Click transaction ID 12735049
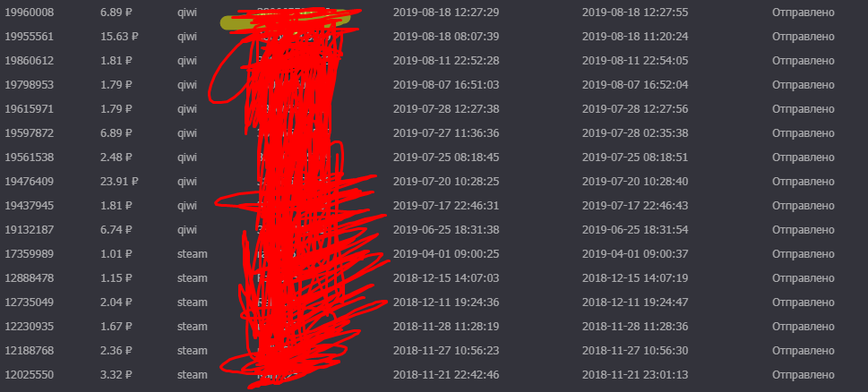 pyautogui.click(x=30, y=303)
